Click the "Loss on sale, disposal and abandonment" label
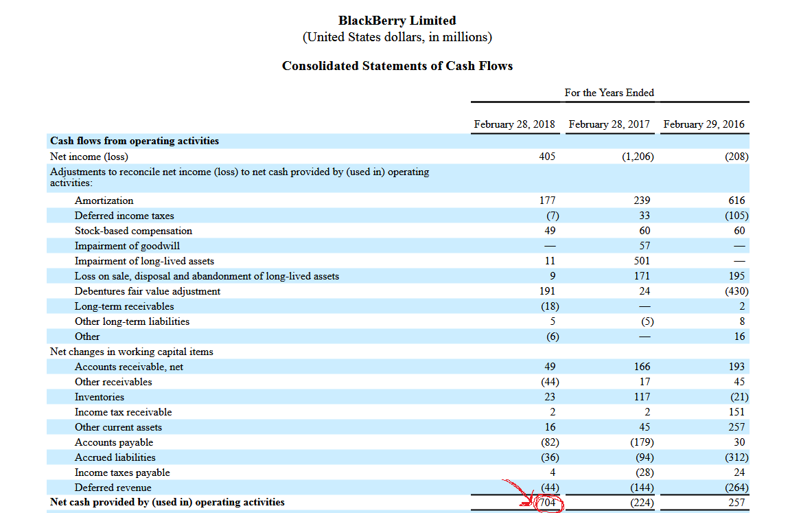Viewport: 812px width, 513px height. [207, 276]
